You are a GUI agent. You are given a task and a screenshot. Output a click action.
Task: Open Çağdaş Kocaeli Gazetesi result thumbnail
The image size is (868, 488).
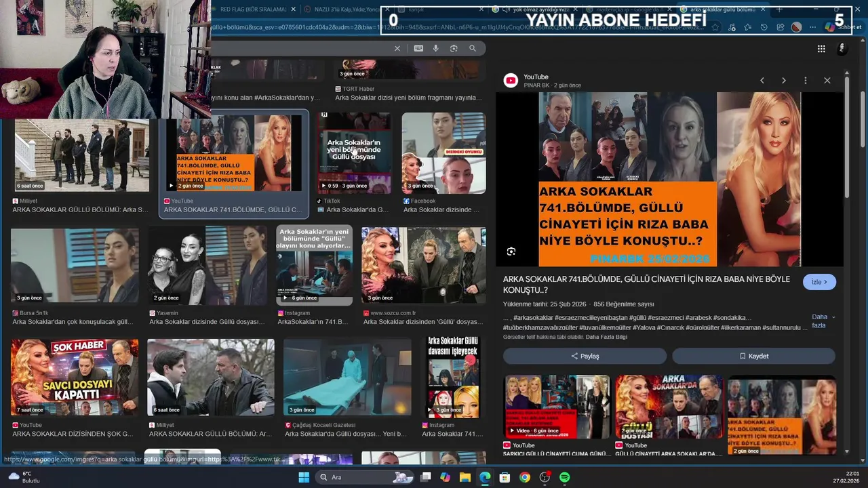pyautogui.click(x=347, y=378)
